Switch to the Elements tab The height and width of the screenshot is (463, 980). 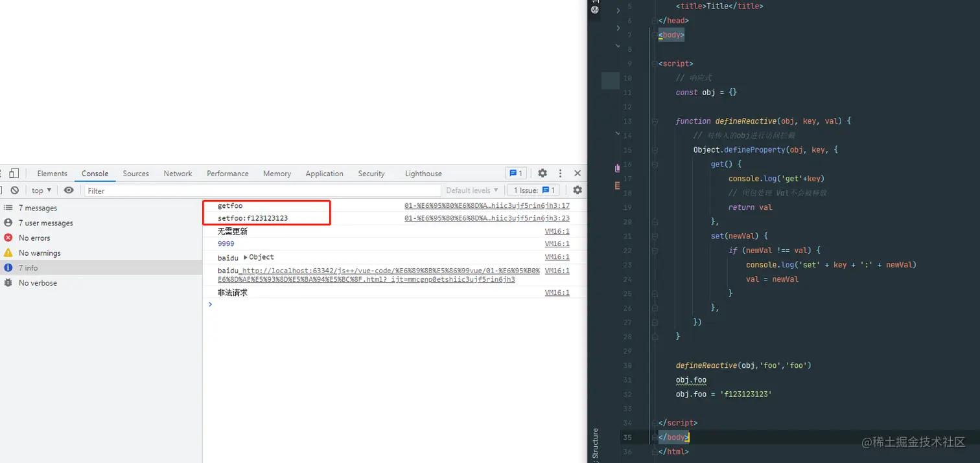click(x=52, y=174)
